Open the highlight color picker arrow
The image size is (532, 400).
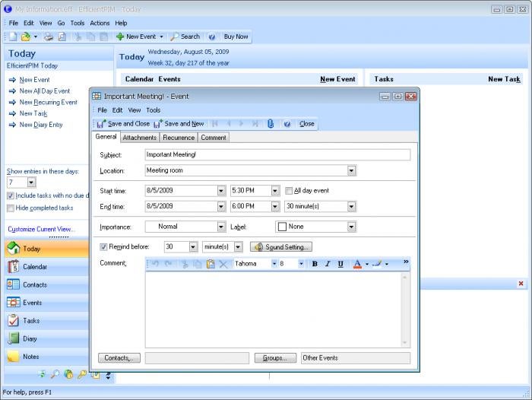click(387, 264)
